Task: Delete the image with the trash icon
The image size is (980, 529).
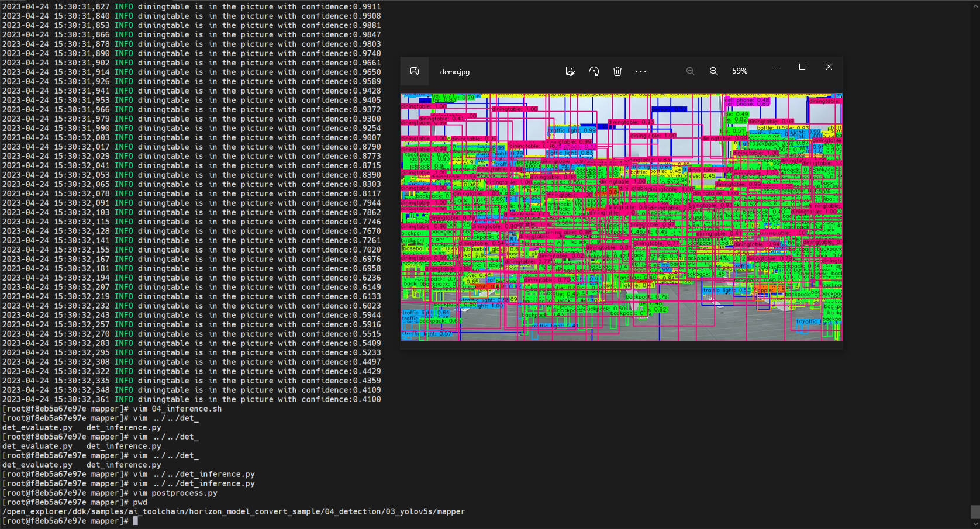Action: click(x=617, y=71)
